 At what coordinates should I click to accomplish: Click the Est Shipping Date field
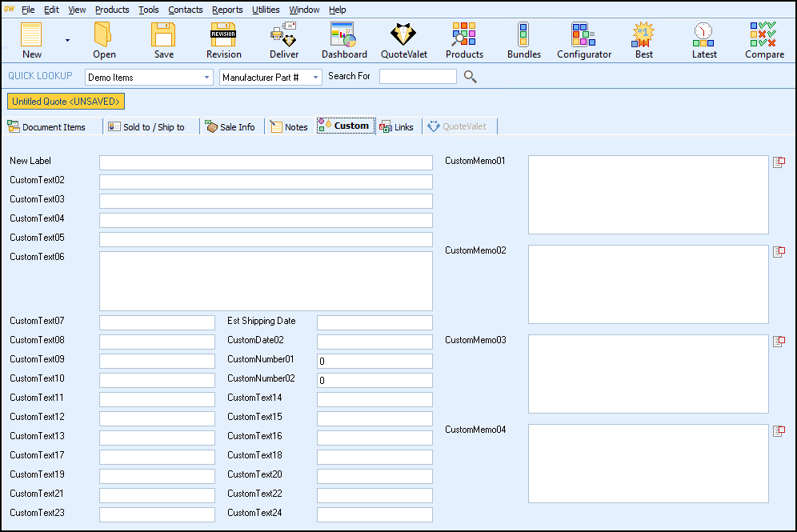[x=374, y=322]
